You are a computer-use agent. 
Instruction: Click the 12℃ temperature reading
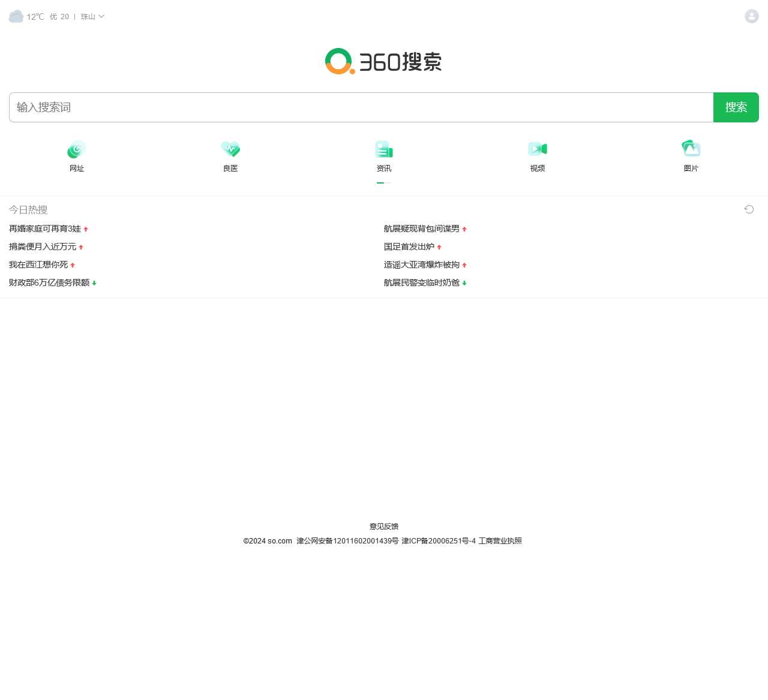click(35, 17)
